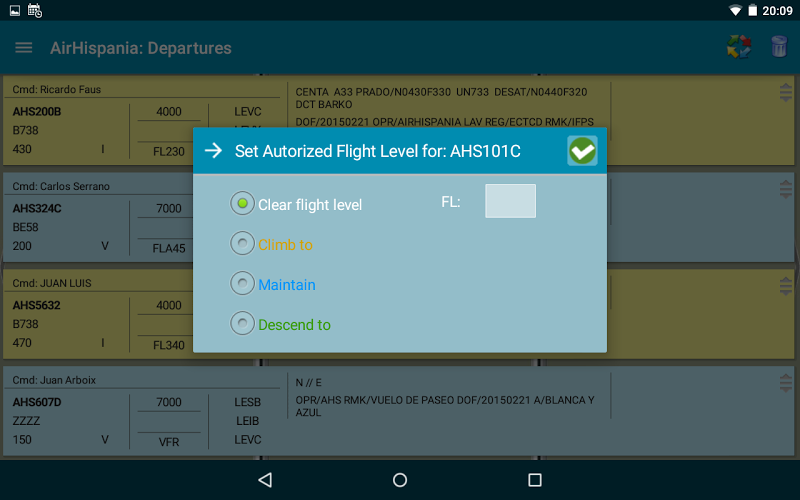The height and width of the screenshot is (500, 800).
Task: Tap the drag handle on AHS200B strip
Action: 786,93
